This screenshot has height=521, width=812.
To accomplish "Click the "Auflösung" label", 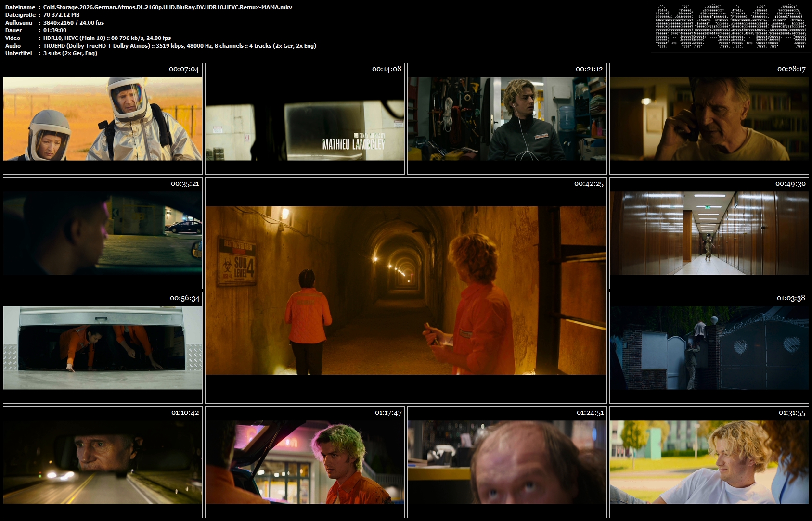I will pos(19,23).
